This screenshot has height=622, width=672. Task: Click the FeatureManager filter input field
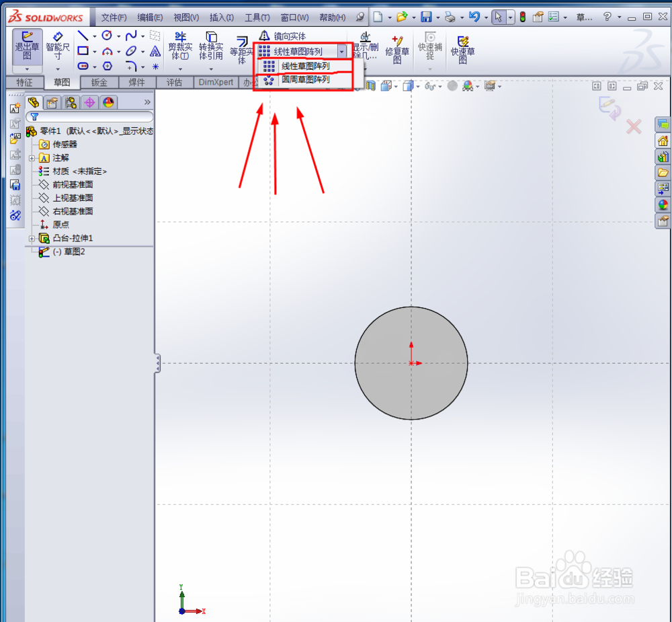click(89, 116)
